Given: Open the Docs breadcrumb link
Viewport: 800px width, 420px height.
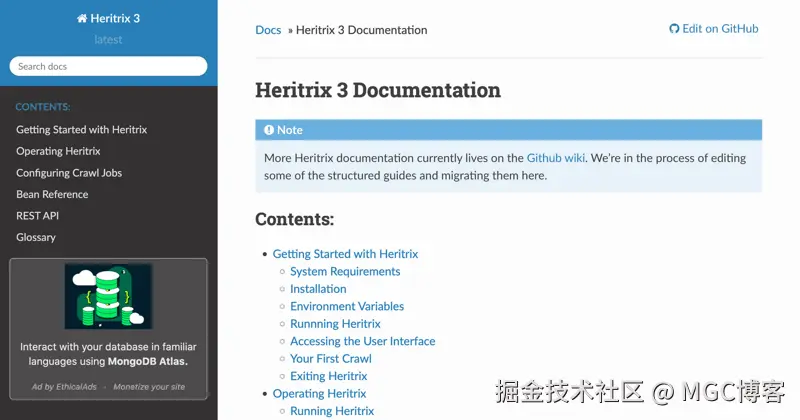Looking at the screenshot, I should [x=268, y=30].
